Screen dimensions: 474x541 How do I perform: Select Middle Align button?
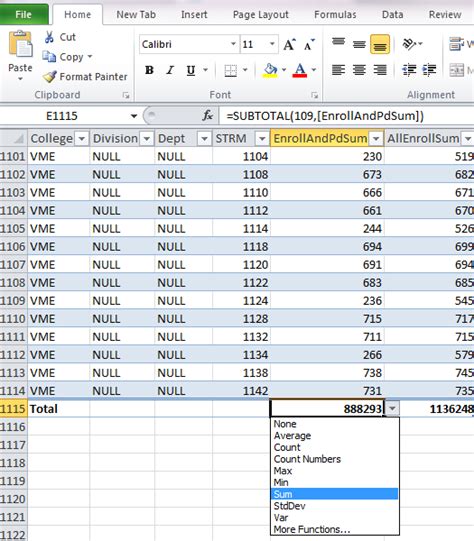pyautogui.click(x=359, y=44)
